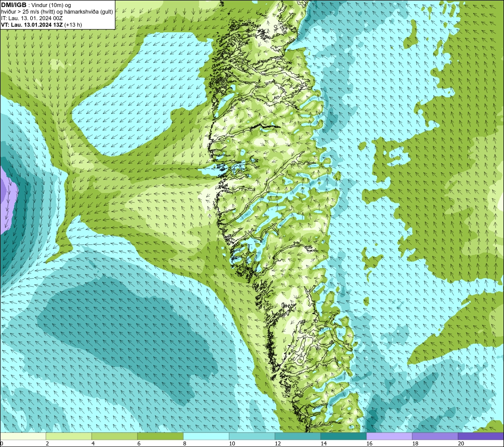The width and height of the screenshot is (504, 447).
Task: Click the "16" scale label
Action: [369, 443]
